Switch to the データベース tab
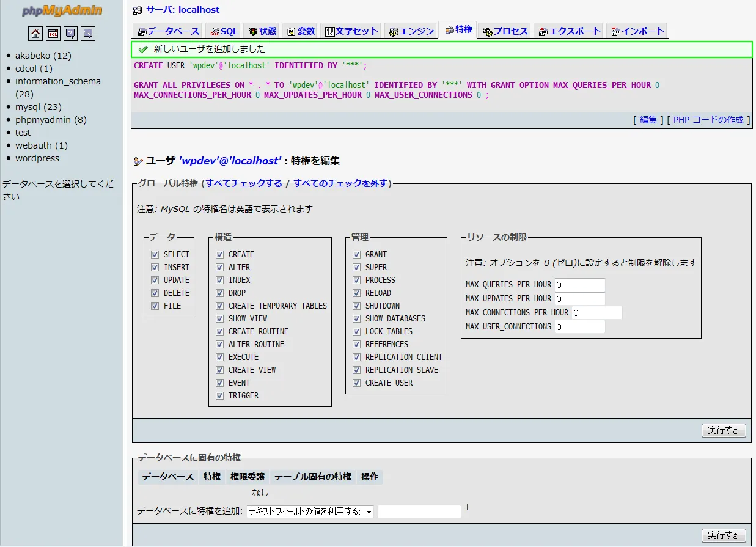Viewport: 756px width, 547px height. point(168,31)
